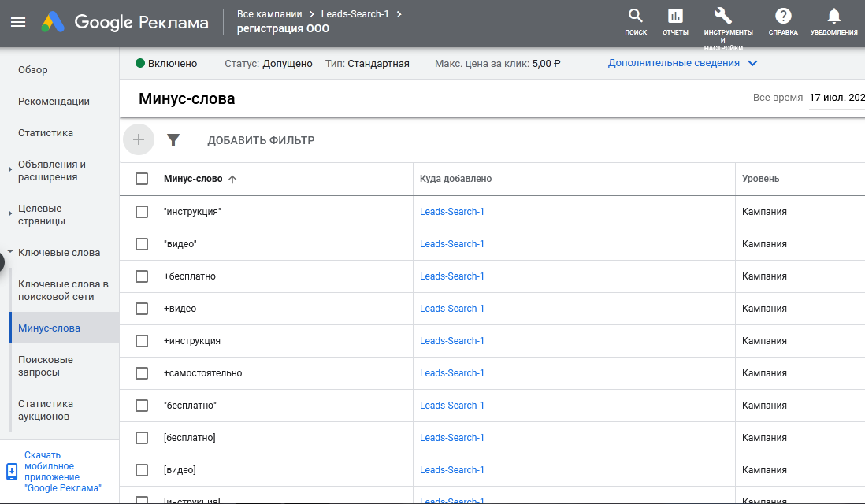Image resolution: width=865 pixels, height=504 pixels.
Task: Open the Leads-Search-1 link for +бесплатно
Action: (x=452, y=276)
